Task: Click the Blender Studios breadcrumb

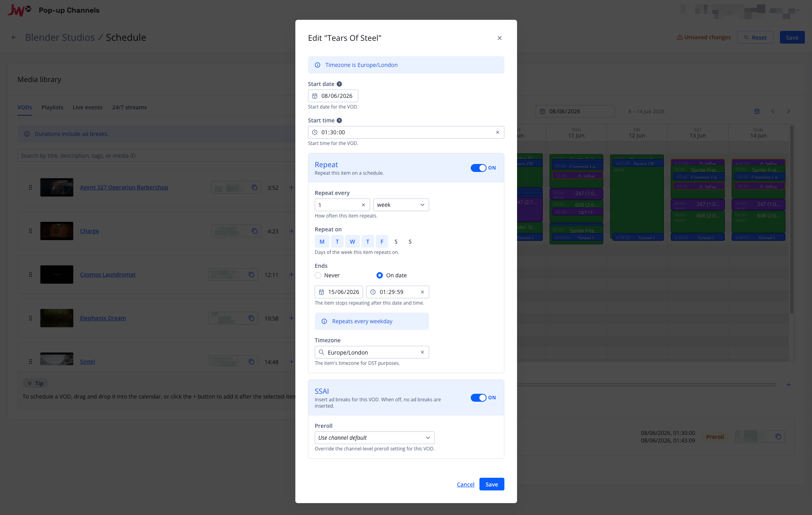Action: (60, 37)
